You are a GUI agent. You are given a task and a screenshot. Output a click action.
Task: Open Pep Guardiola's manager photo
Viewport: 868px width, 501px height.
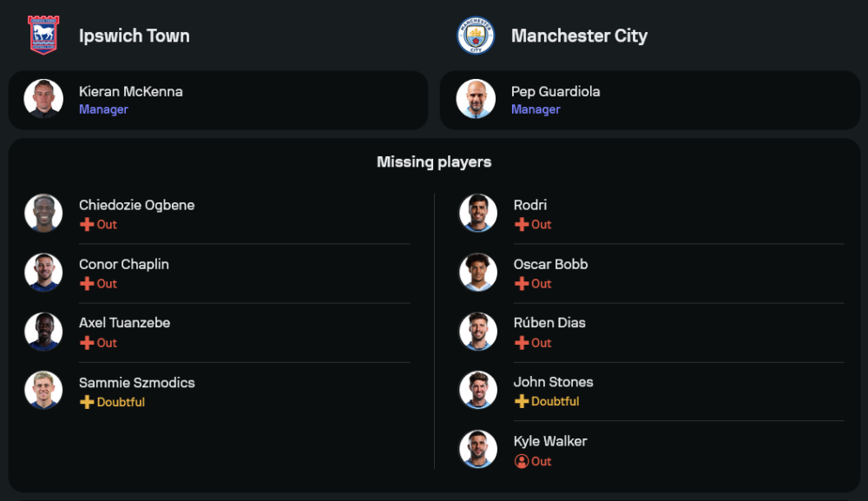pos(477,99)
